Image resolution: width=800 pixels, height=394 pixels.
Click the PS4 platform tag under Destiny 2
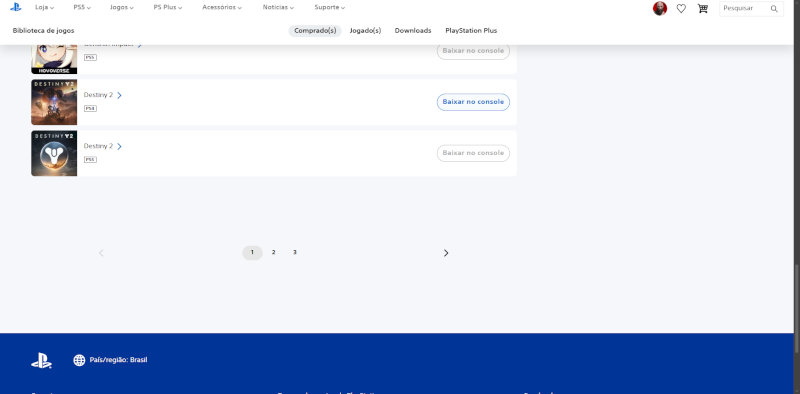90,109
